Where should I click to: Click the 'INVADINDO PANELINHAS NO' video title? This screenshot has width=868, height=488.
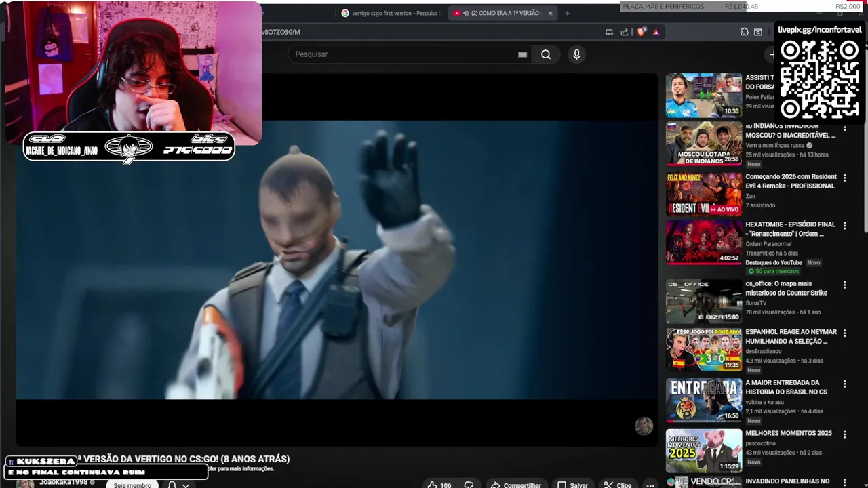[787, 481]
